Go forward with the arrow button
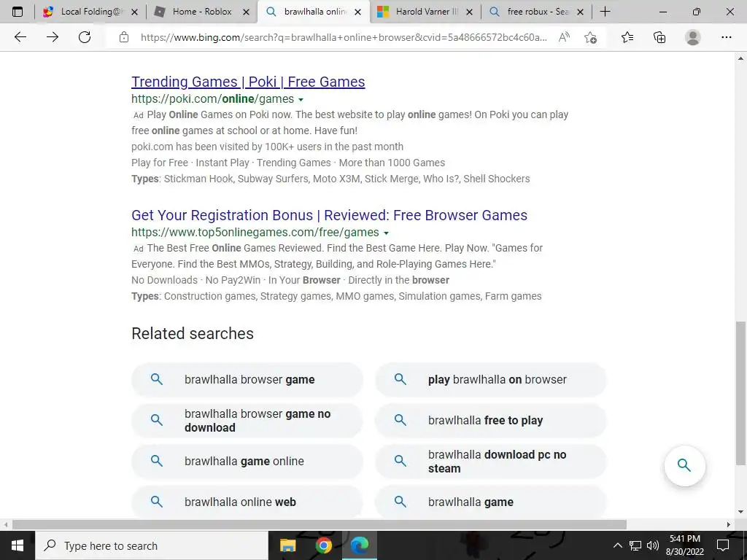Image resolution: width=747 pixels, height=560 pixels. coord(53,37)
